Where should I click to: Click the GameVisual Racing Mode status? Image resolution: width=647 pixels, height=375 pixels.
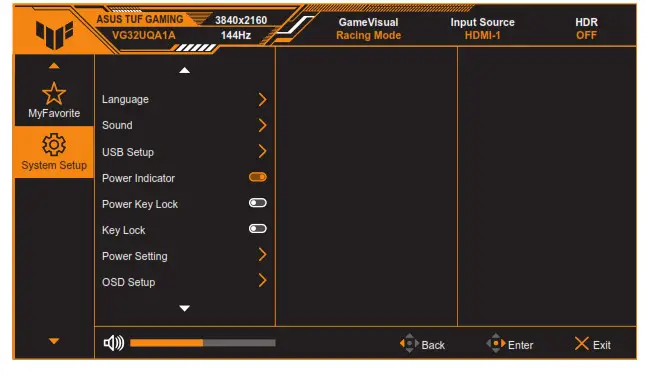(x=368, y=28)
